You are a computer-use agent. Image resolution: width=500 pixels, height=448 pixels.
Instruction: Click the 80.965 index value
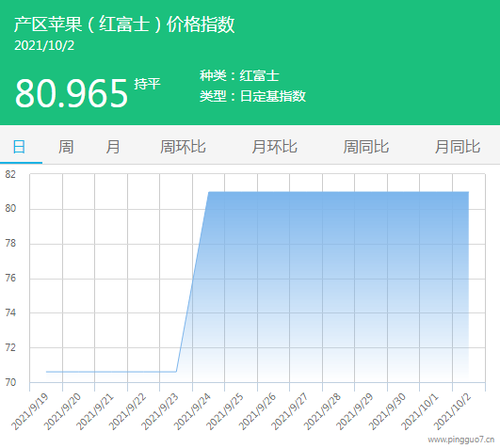(x=72, y=93)
